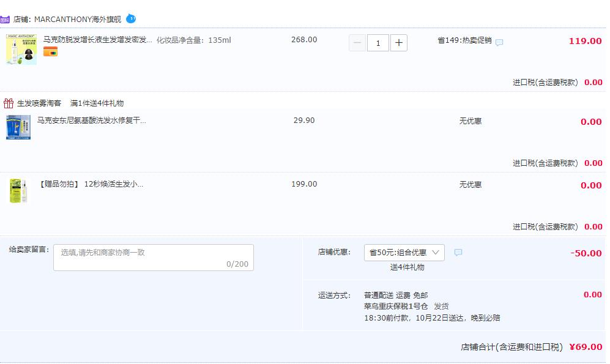Screen dimensions: 610x364
Task: Open product link 马克安东尼氨基酸洗发水修复干...
Action: (x=91, y=121)
